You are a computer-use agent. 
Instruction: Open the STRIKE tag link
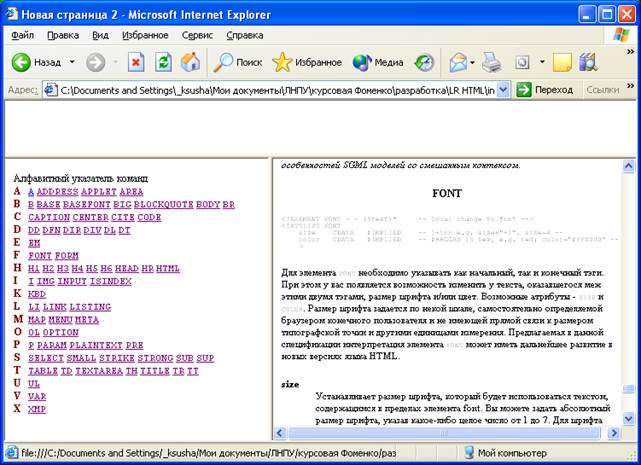117,358
